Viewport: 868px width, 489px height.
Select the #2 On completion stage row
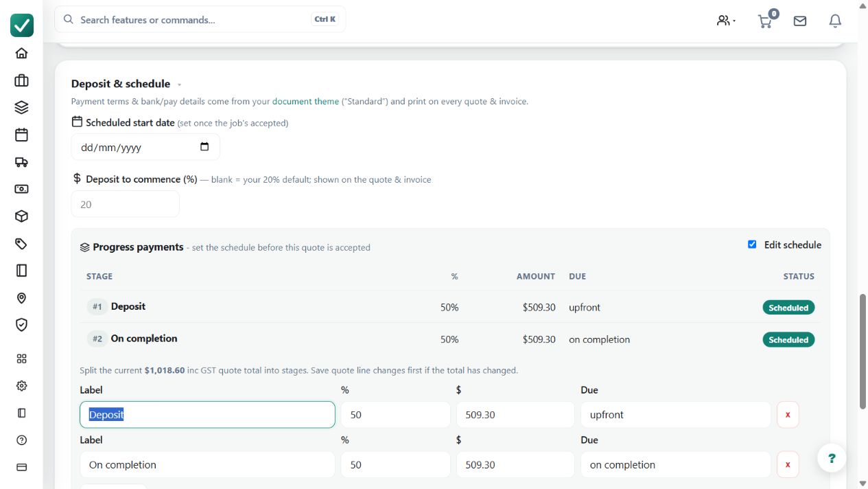pyautogui.click(x=450, y=339)
